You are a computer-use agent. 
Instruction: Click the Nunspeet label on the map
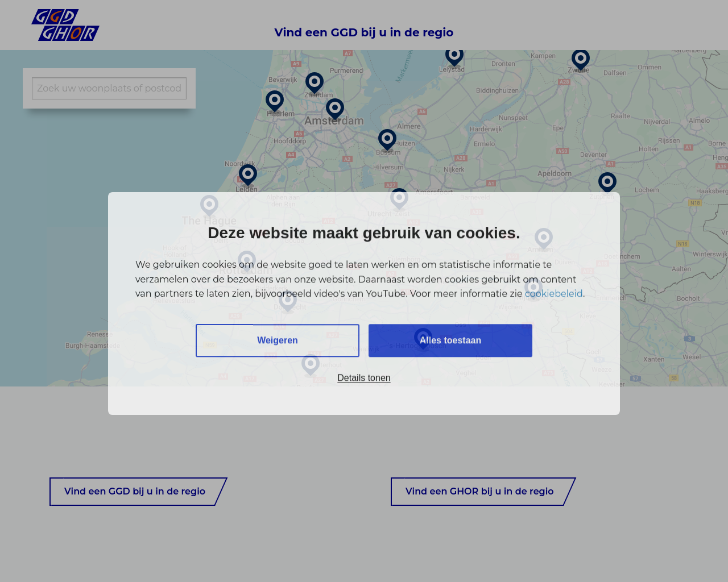[513, 118]
